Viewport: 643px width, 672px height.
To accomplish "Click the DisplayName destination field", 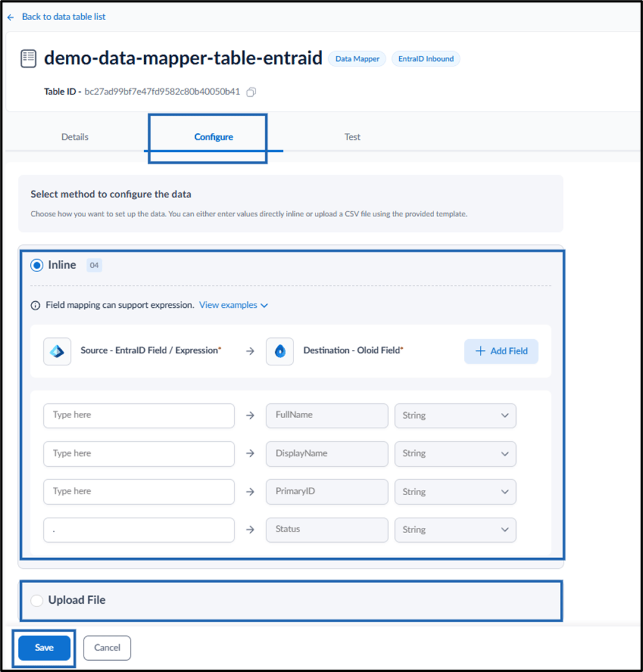I will pyautogui.click(x=327, y=453).
